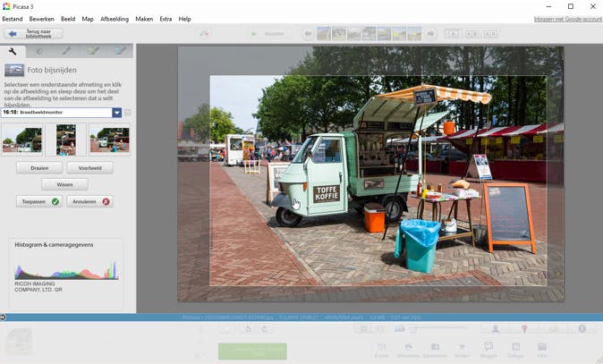Select the wrench basic fixes tab

tap(13, 52)
